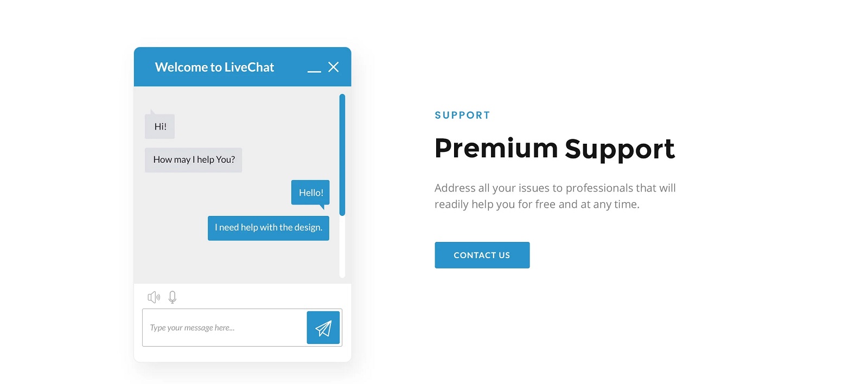Viewport: 868px width, 384px height.
Task: Click the blue 'Hello!' reply bubble
Action: pos(310,193)
